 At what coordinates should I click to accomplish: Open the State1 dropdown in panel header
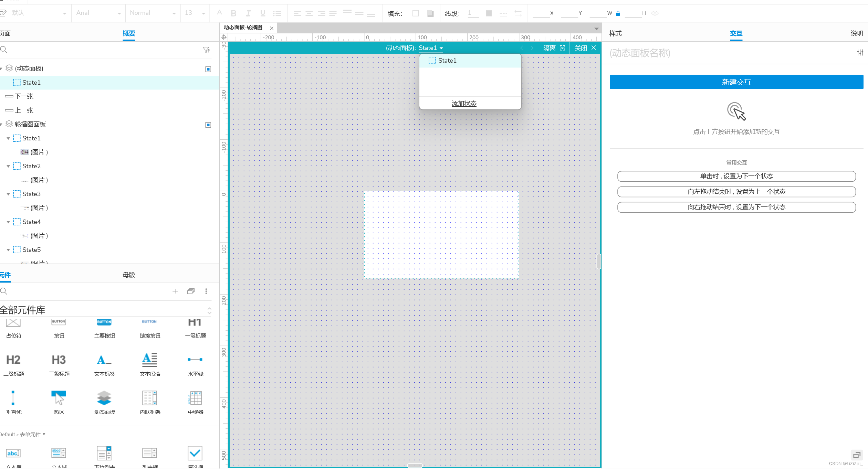(x=431, y=48)
